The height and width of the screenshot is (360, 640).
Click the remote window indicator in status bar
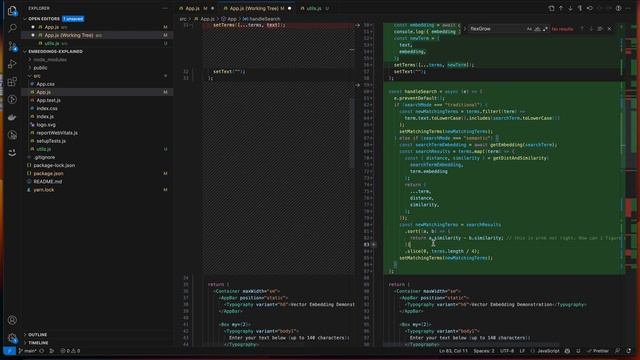tap(9, 351)
